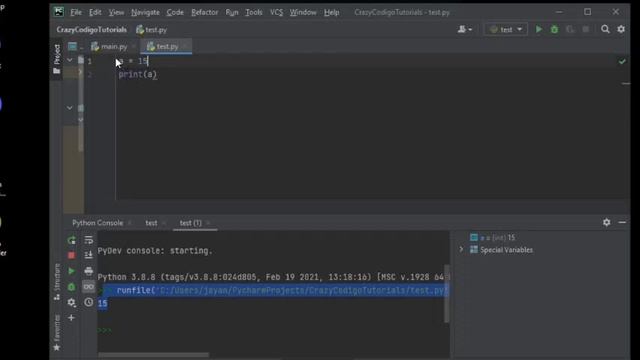Rerun the Python console

tap(71, 240)
